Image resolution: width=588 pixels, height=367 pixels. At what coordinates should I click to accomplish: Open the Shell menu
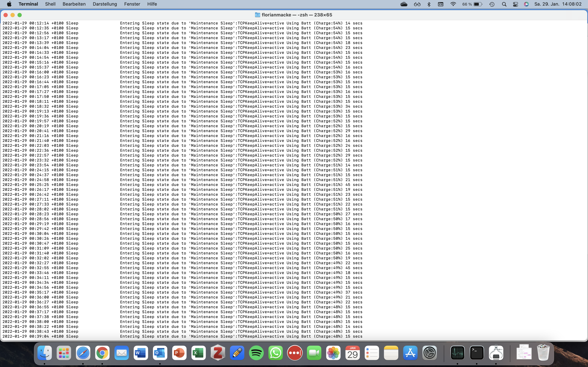50,4
